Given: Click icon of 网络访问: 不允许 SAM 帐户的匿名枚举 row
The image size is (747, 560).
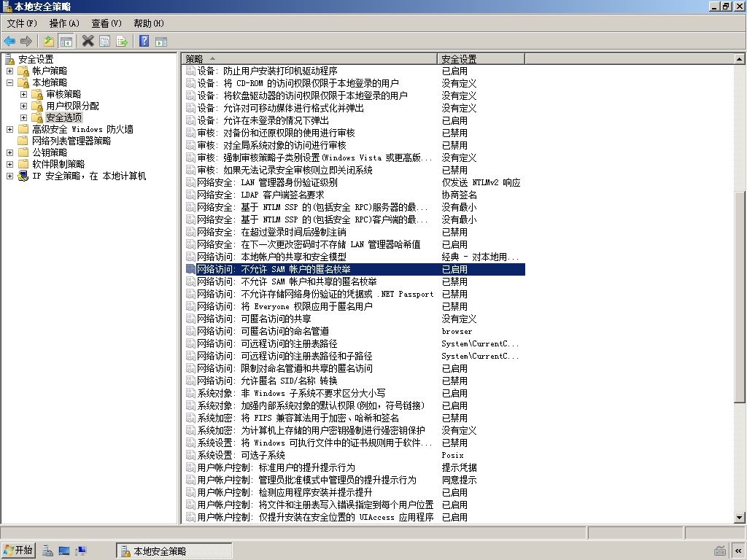Looking at the screenshot, I should [190, 269].
